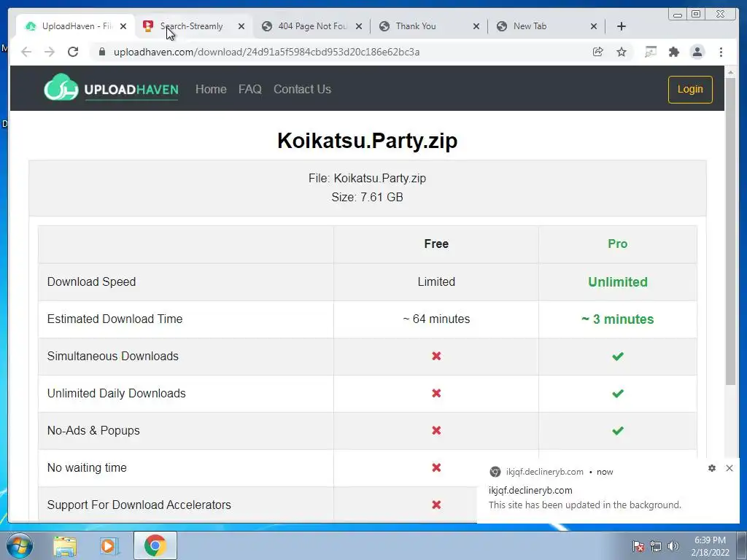Go to the Home link
This screenshot has height=560, width=747.
coord(211,89)
